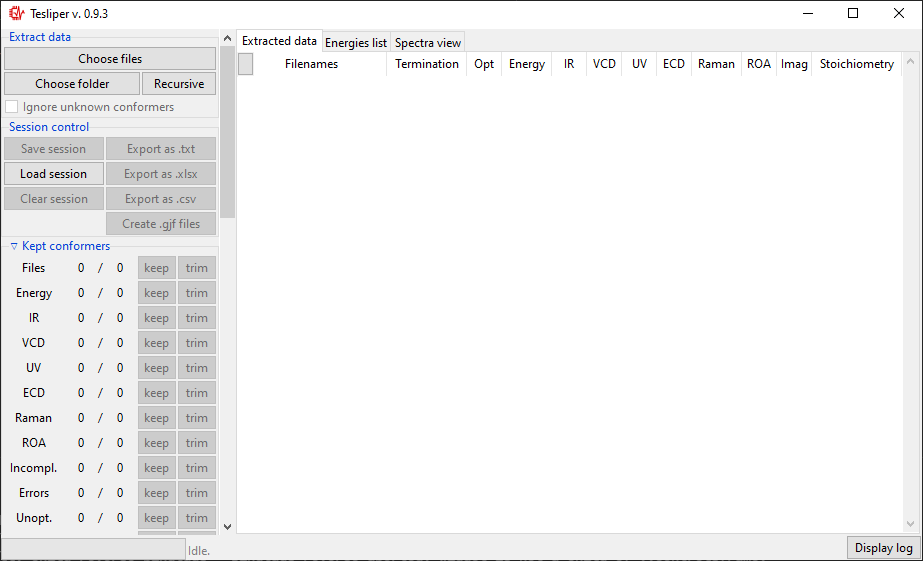
Task: Click keep button in Energy row
Action: pos(157,293)
